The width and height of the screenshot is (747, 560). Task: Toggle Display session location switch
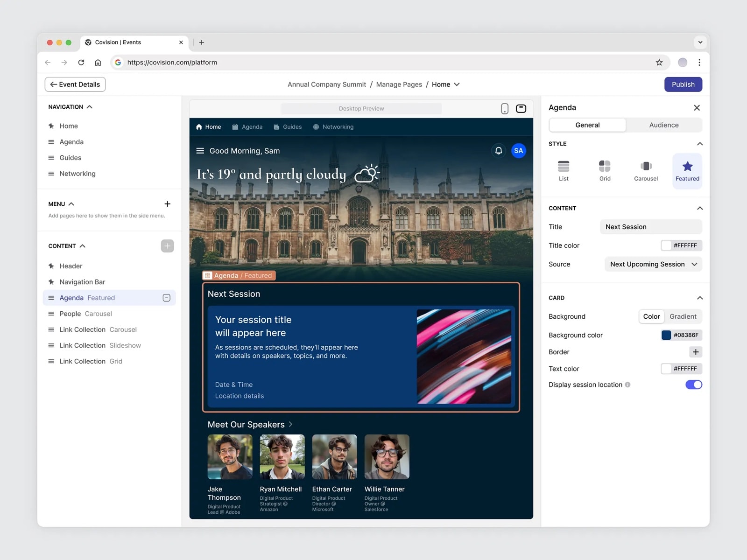point(694,385)
